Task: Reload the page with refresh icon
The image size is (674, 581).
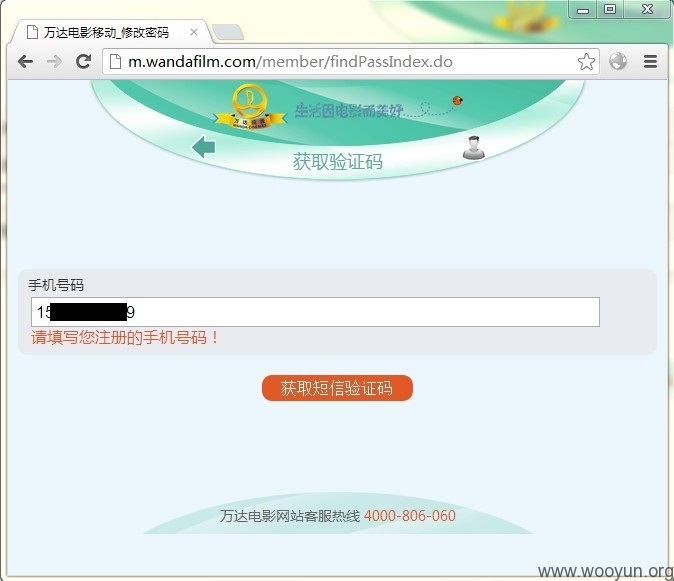Action: (x=83, y=62)
